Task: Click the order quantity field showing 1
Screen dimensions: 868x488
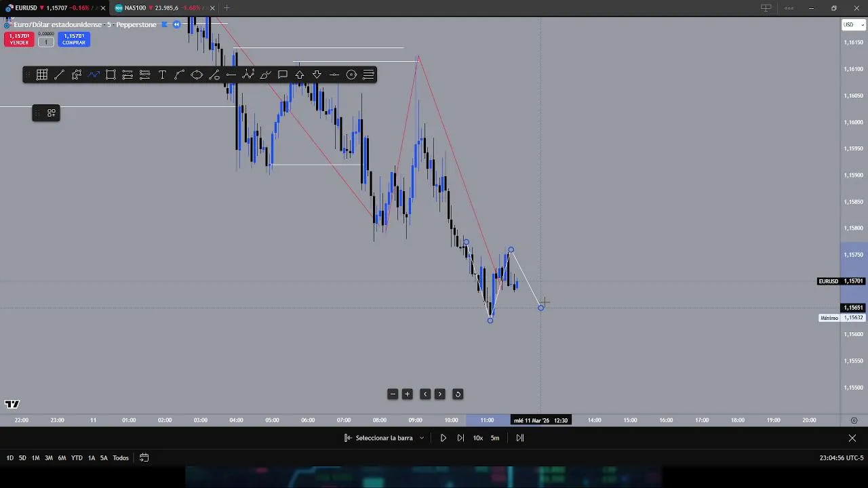Action: (x=46, y=42)
